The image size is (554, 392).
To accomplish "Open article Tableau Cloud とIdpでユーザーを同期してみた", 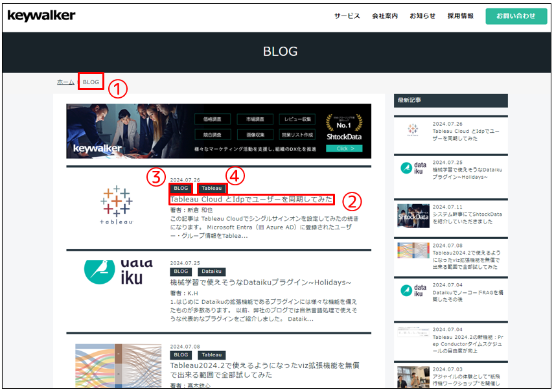I will click(x=251, y=199).
